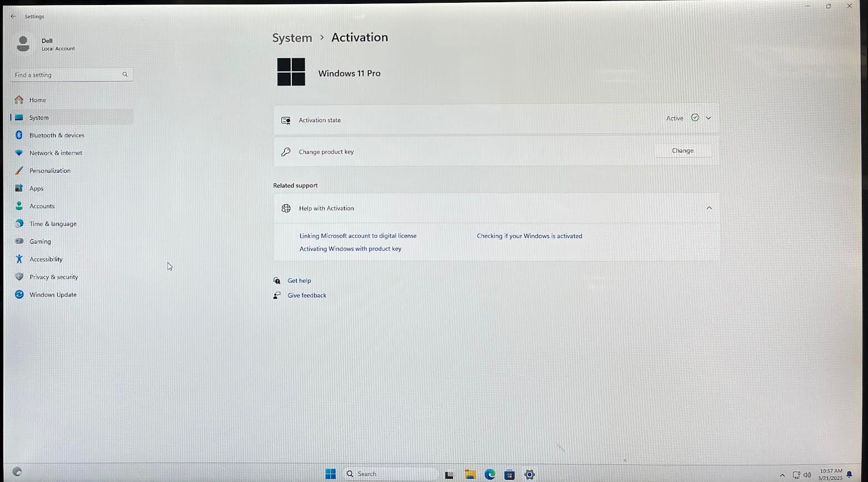
Task: Open Linking Microsoft account to digital license
Action: [x=358, y=236]
